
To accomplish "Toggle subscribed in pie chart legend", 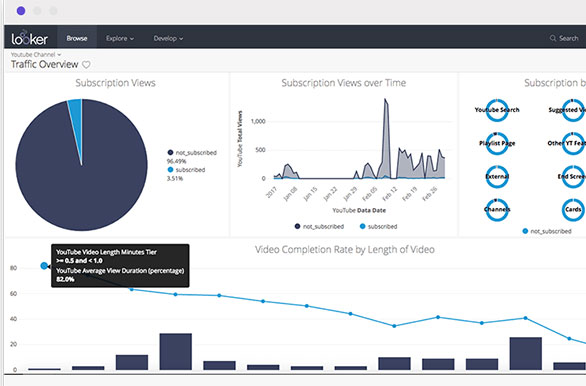I will pyautogui.click(x=186, y=170).
